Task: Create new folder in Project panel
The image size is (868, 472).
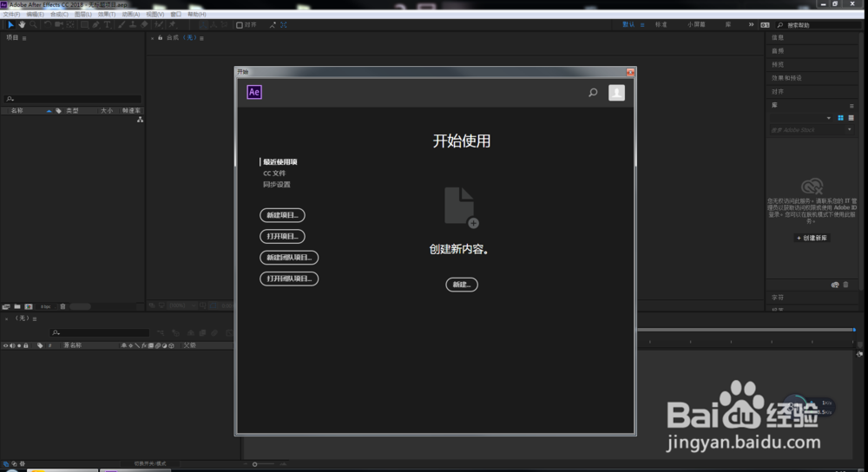Action: (x=17, y=306)
